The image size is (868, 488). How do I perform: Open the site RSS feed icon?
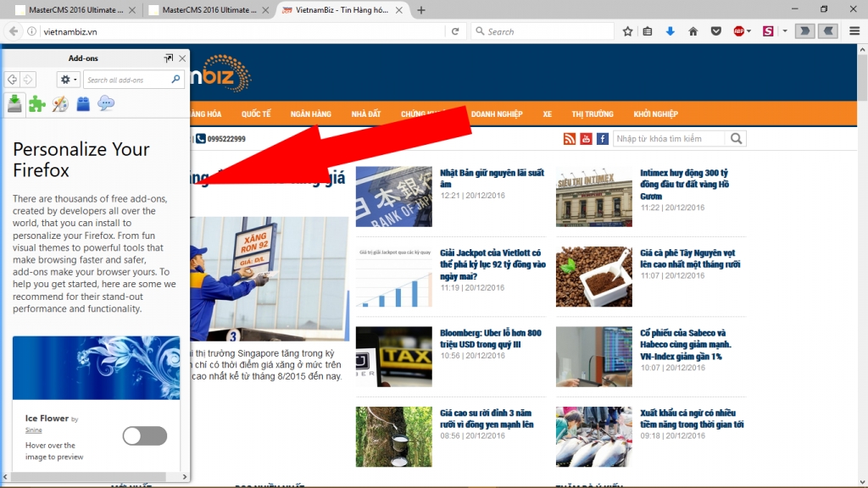tap(569, 139)
